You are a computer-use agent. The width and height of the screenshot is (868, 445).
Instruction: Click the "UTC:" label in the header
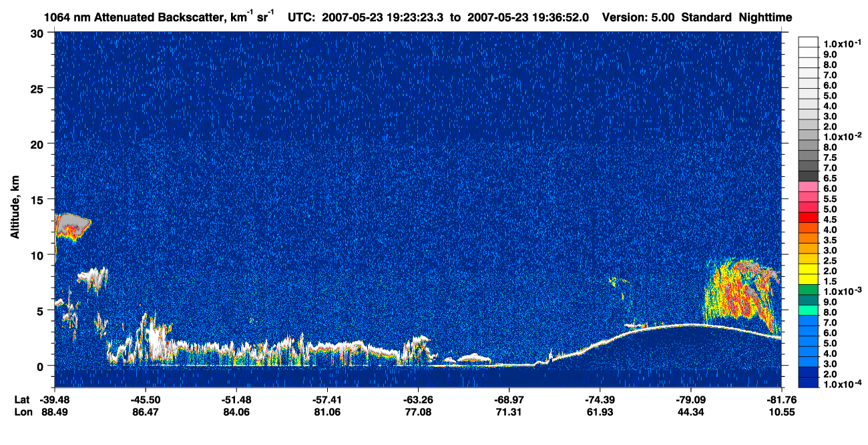tap(301, 17)
